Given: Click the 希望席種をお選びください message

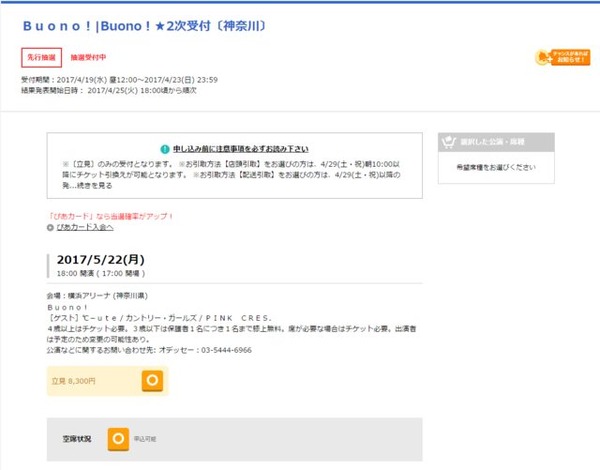Looking at the screenshot, I should click(496, 167).
